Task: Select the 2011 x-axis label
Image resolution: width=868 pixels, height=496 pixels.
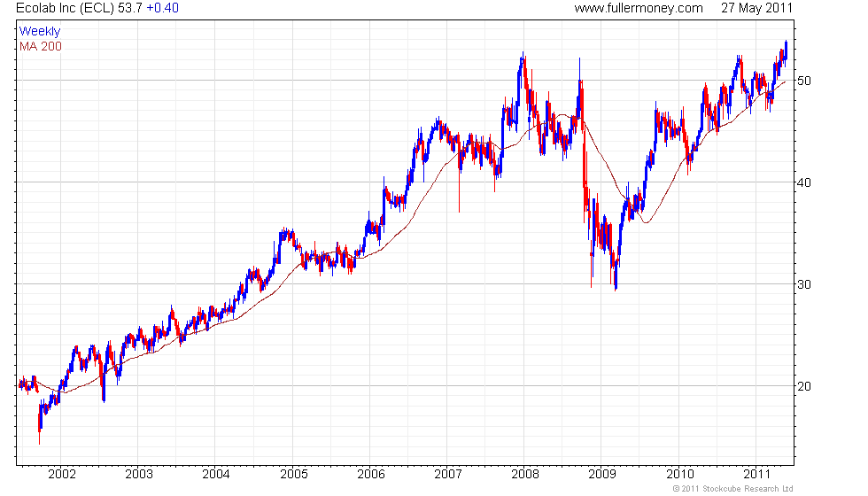Action: pos(756,474)
